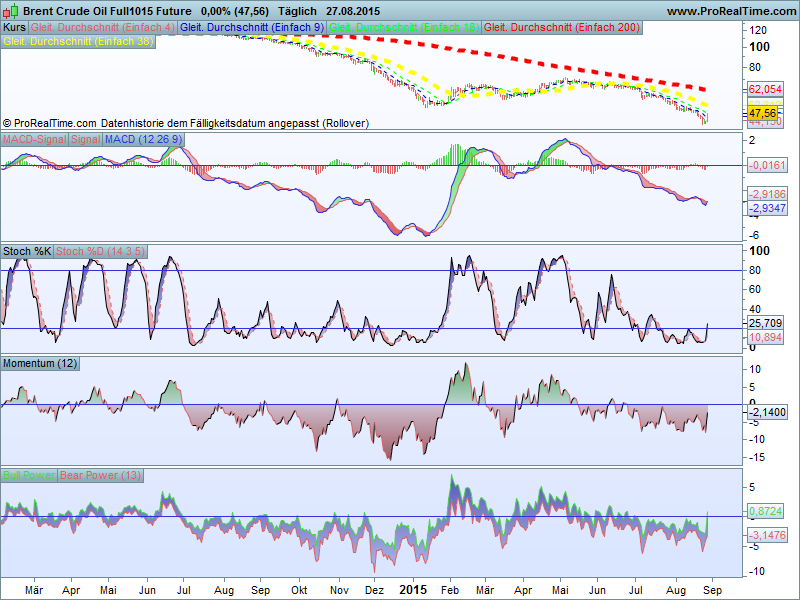Click the date 27.08.2015 in header
This screenshot has height=600, width=800.
tap(353, 11)
